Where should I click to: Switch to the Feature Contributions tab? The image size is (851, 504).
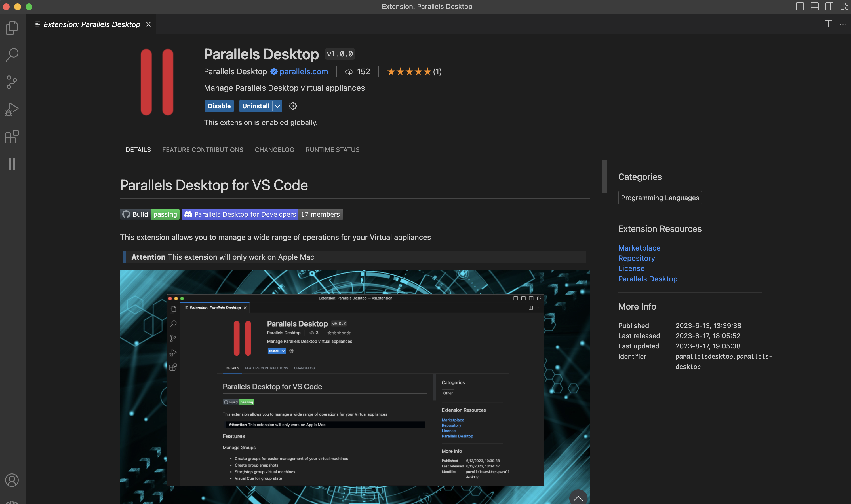click(x=203, y=150)
